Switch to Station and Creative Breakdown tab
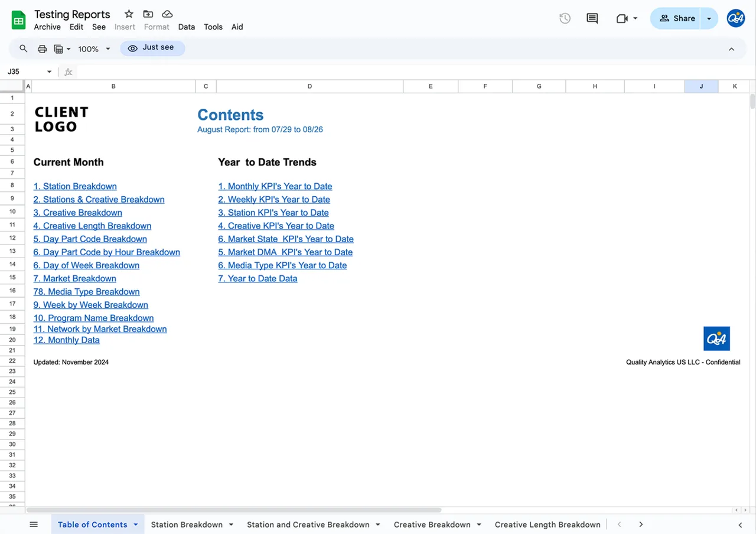The image size is (756, 534). (308, 525)
